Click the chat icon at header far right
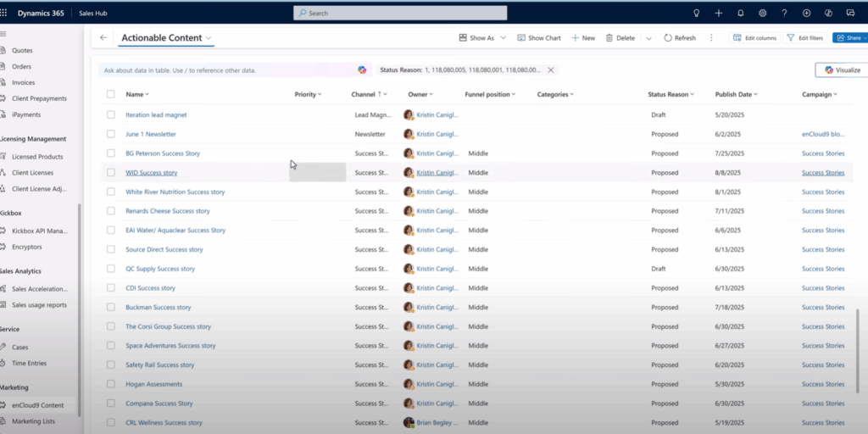Image resolution: width=868 pixels, height=434 pixels. point(850,13)
